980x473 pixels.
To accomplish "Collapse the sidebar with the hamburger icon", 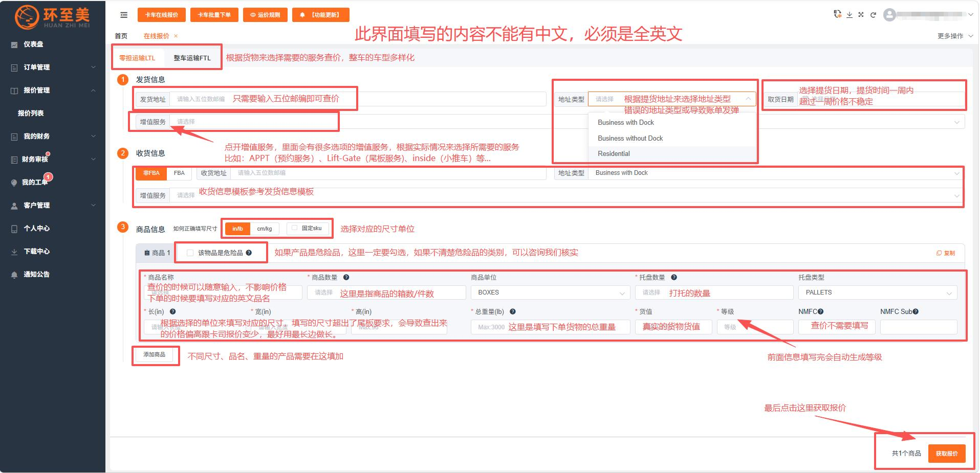I will pos(124,15).
